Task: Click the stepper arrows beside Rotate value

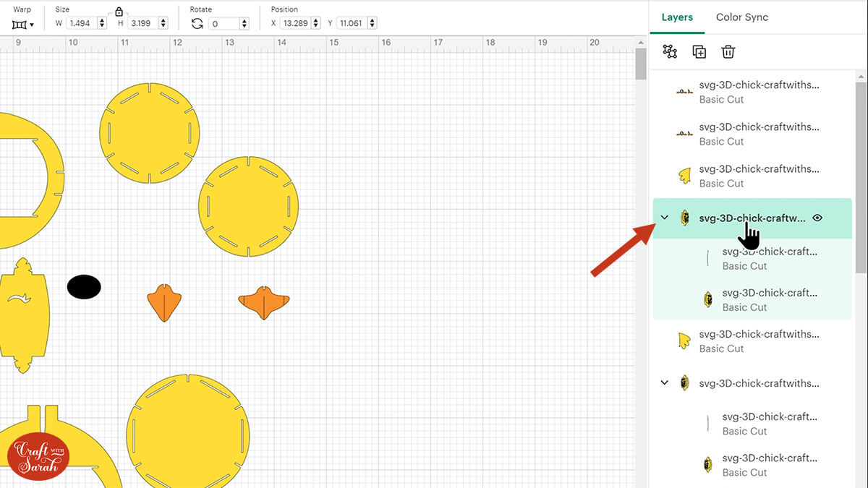Action: (244, 23)
